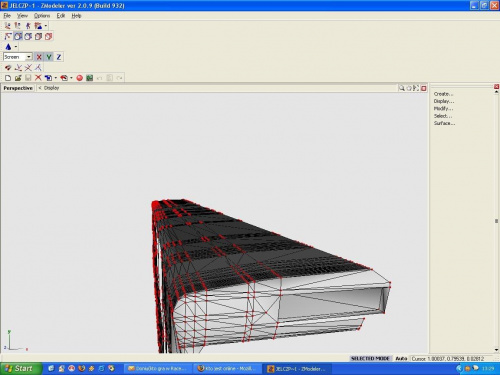Image resolution: width=500 pixels, height=375 pixels.
Task: Click the Open file folder icon
Action: coord(18,78)
